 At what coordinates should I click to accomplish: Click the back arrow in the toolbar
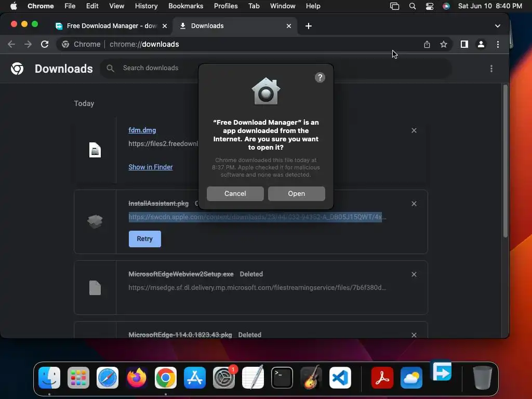click(11, 44)
